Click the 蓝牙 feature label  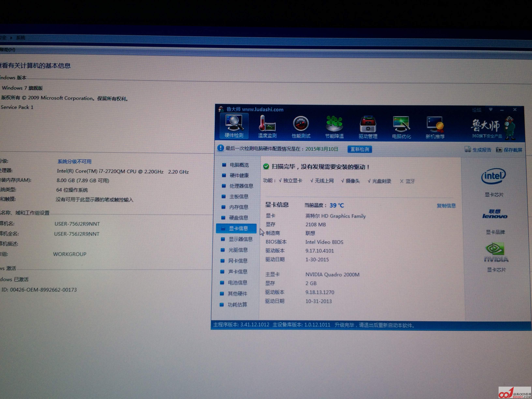(x=410, y=181)
